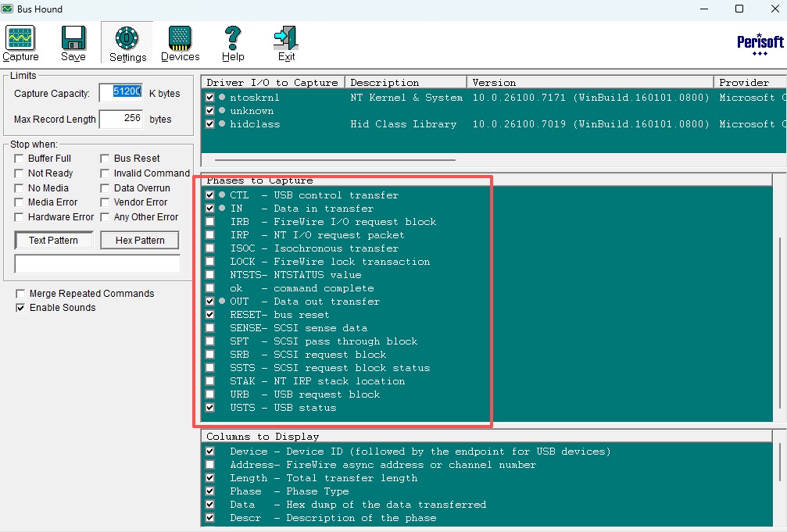This screenshot has height=532, width=787.
Task: Click the Help question mark icon
Action: (x=233, y=43)
